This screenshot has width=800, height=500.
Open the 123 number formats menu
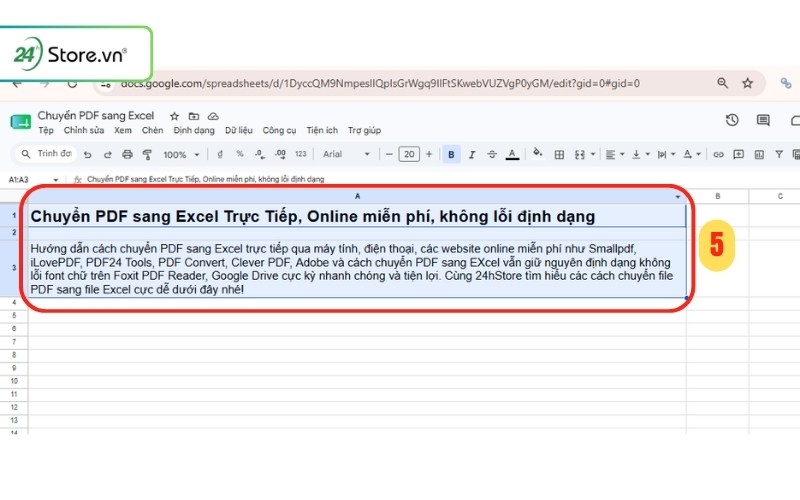tap(301, 154)
